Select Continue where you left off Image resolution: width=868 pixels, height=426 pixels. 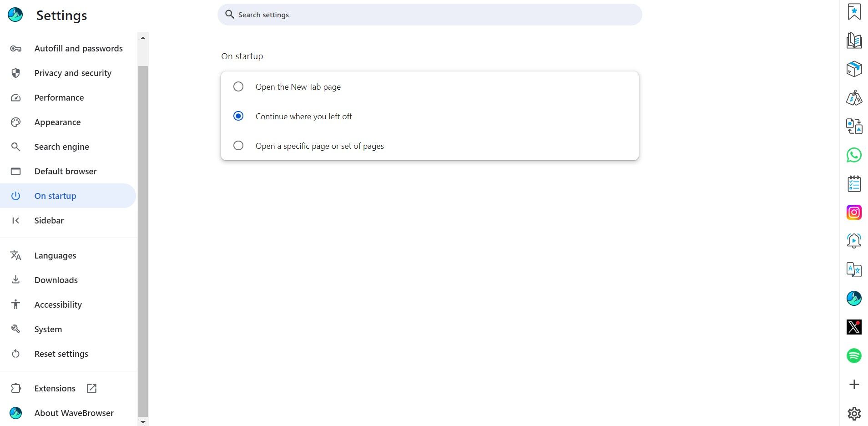[x=238, y=116]
